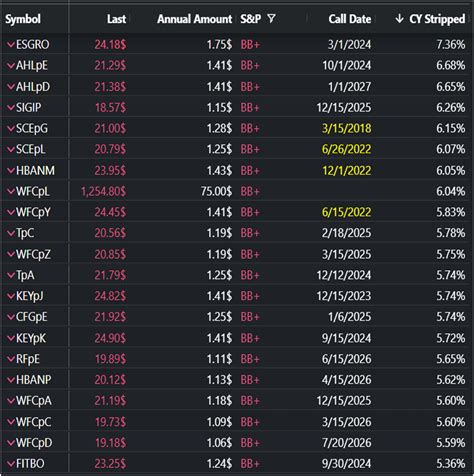Click the 2/18/2025 call date
The width and height of the screenshot is (474, 476).
tap(346, 233)
